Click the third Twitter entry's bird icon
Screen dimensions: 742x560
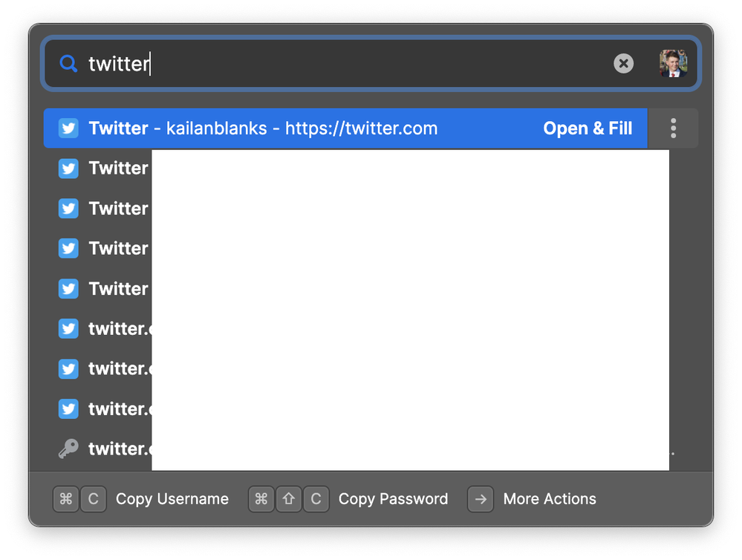[68, 208]
